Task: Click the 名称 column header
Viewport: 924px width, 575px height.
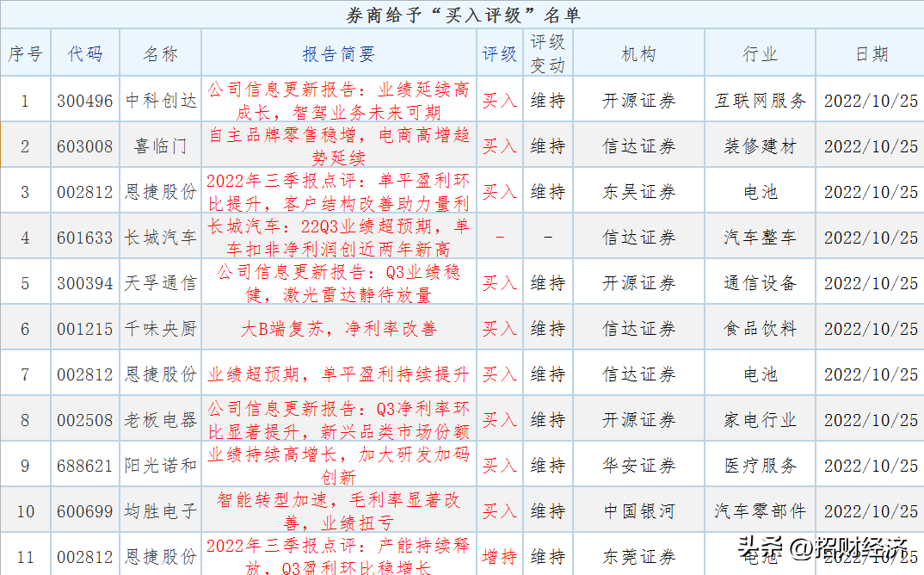Action: coord(160,53)
